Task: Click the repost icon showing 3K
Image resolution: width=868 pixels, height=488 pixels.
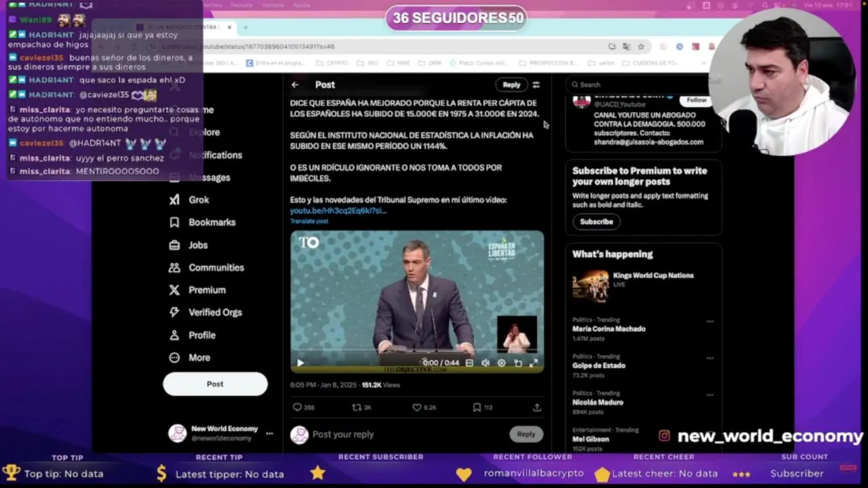Action: pos(356,407)
